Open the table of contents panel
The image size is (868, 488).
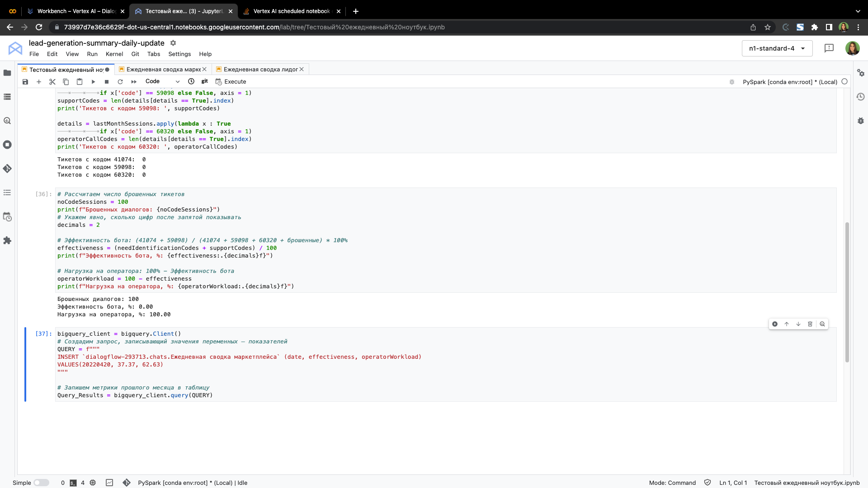tap(7, 192)
